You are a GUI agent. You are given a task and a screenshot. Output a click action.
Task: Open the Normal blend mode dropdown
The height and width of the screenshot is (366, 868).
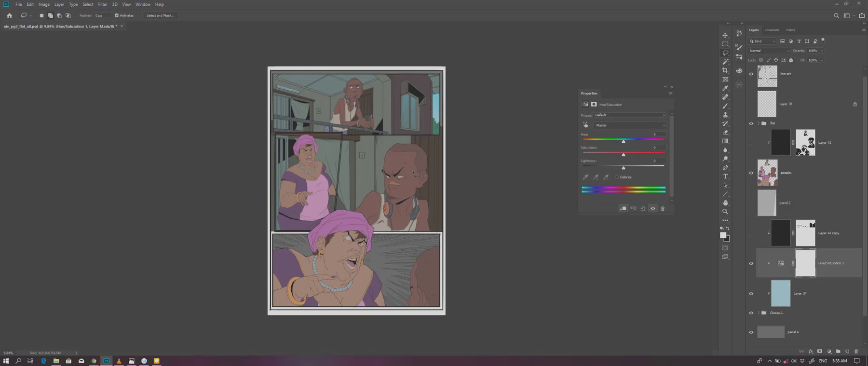(769, 51)
